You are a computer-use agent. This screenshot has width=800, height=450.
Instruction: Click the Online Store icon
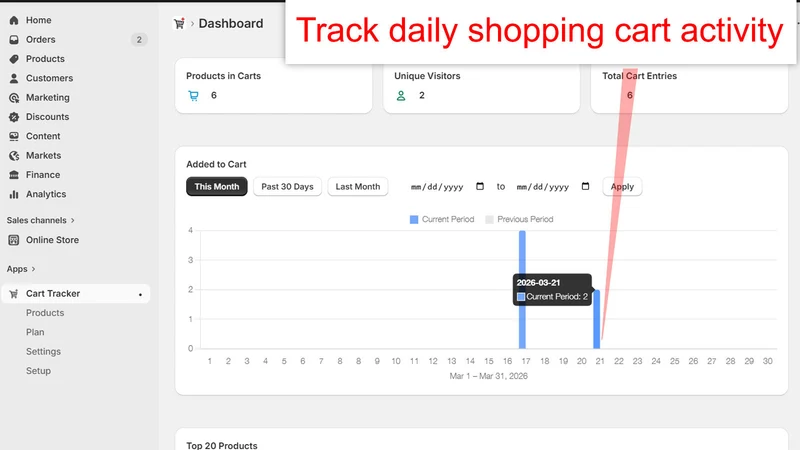pyautogui.click(x=14, y=240)
